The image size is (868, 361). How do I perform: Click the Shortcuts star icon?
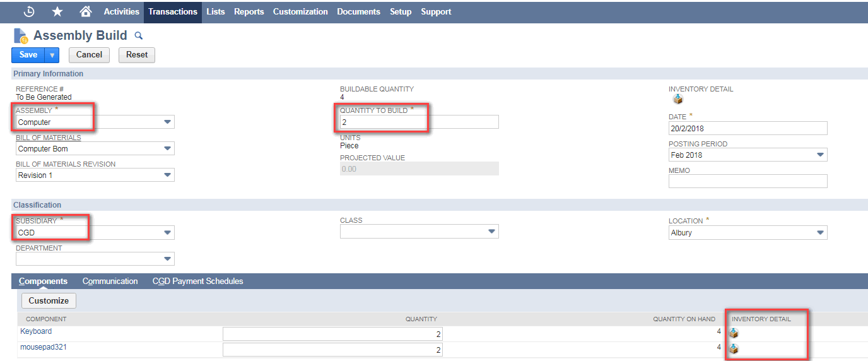tap(57, 11)
